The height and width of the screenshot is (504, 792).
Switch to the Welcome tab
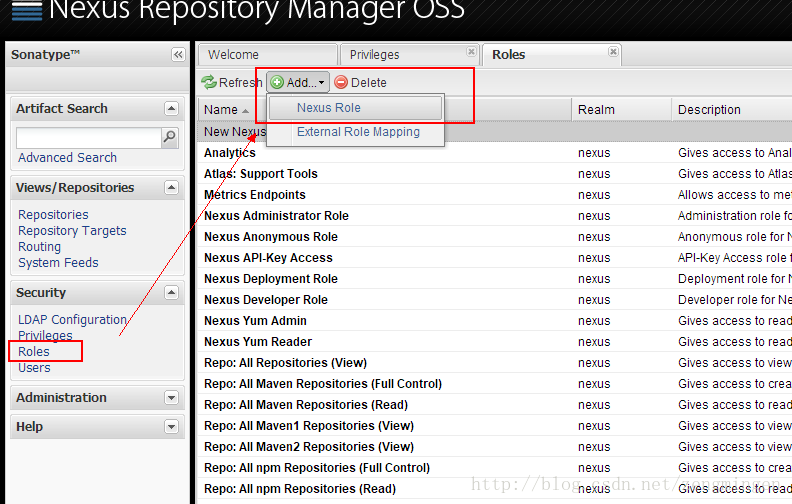tap(268, 55)
